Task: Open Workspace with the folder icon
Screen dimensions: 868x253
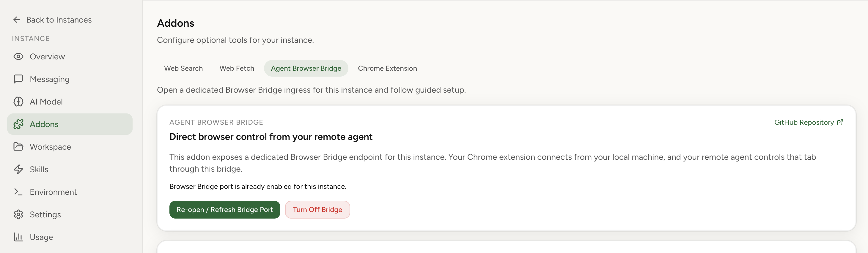Action: [18, 146]
